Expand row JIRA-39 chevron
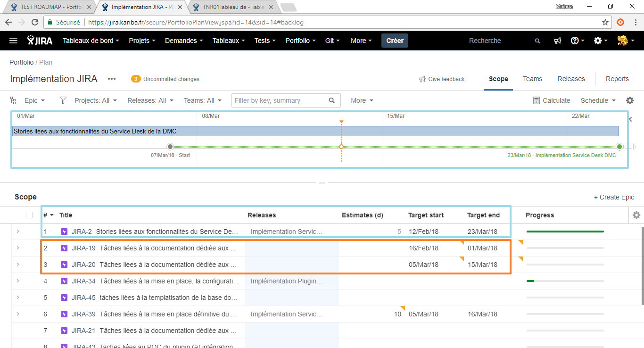 click(18, 314)
